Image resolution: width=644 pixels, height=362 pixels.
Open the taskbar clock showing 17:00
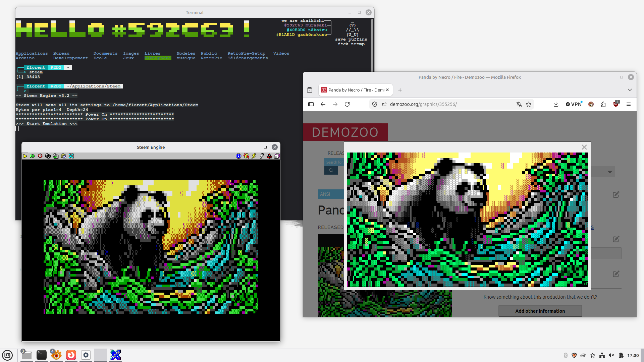[x=633, y=355]
